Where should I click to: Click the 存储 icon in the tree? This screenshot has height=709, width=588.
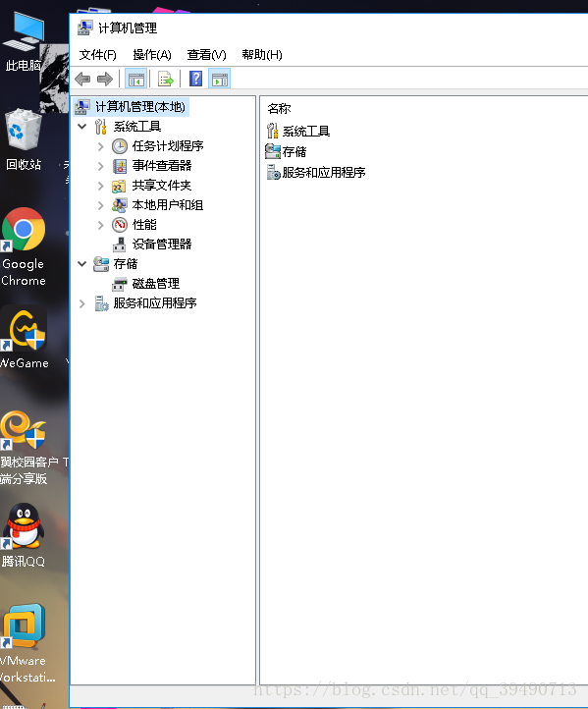(x=101, y=264)
